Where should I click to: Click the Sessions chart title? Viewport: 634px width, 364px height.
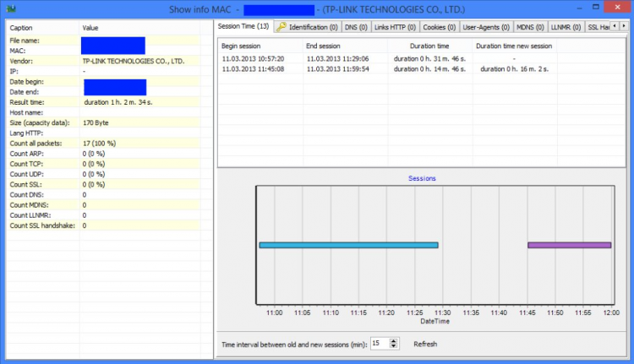point(422,178)
